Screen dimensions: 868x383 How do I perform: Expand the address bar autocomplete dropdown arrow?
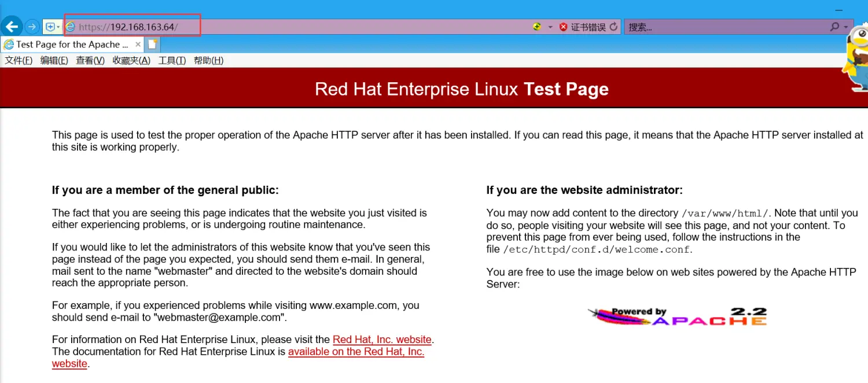point(550,27)
